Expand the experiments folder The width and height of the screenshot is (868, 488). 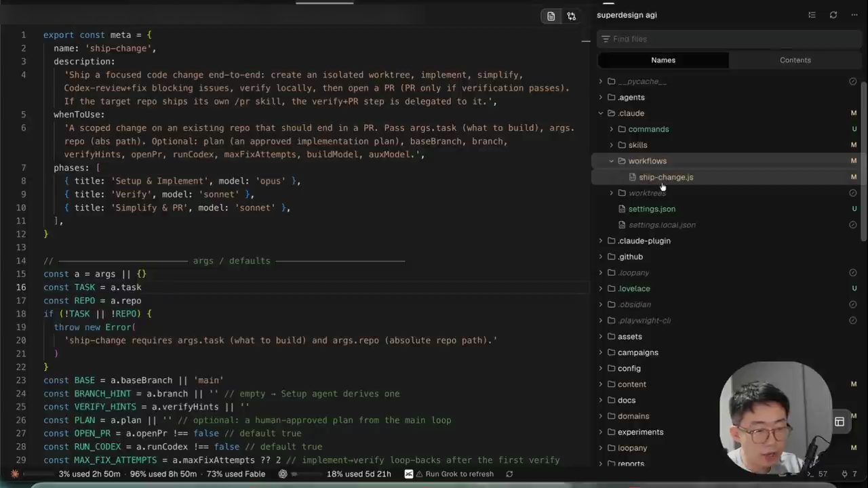pos(601,432)
